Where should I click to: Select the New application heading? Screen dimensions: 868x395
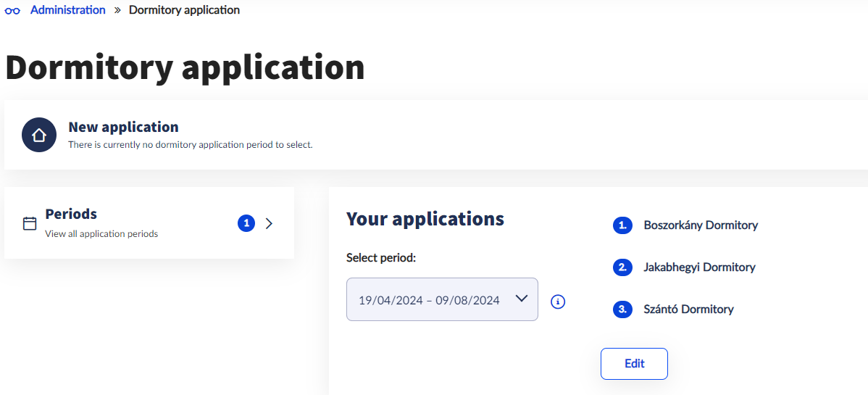pyautogui.click(x=123, y=127)
